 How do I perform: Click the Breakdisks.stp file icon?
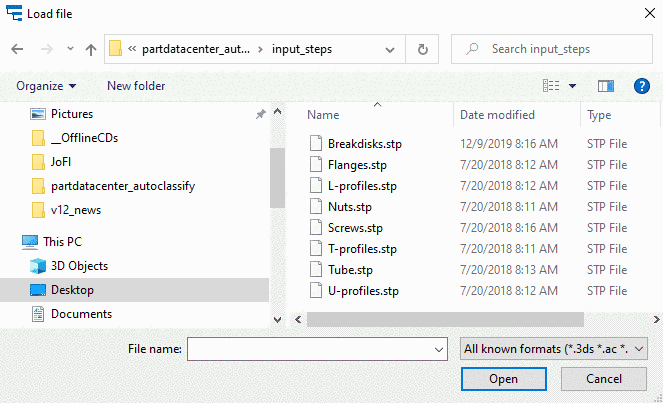(x=316, y=144)
